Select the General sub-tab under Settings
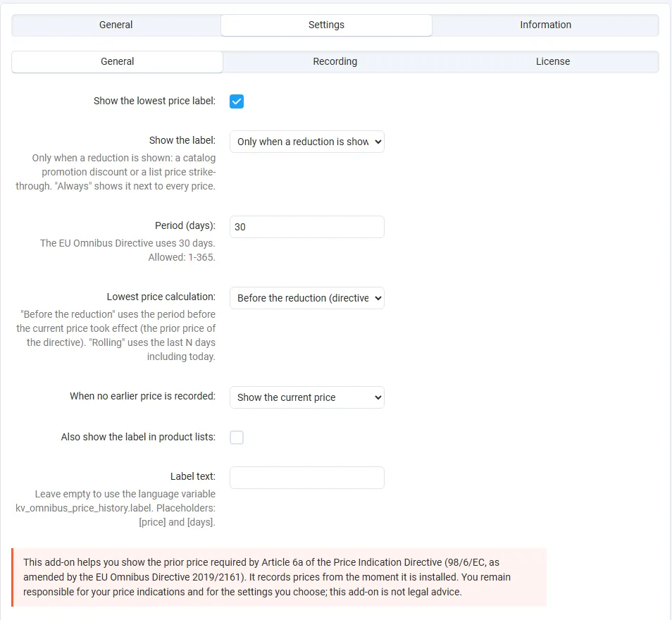The width and height of the screenshot is (672, 620). (117, 62)
